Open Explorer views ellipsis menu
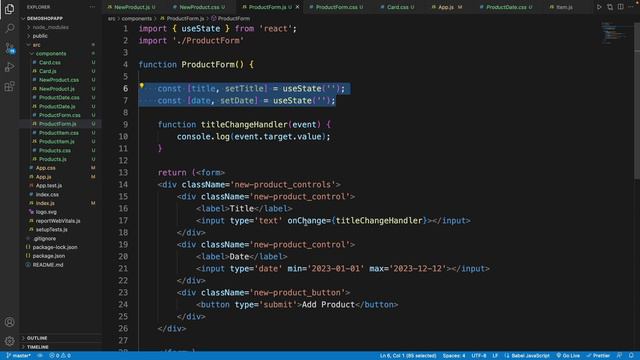 pos(92,7)
